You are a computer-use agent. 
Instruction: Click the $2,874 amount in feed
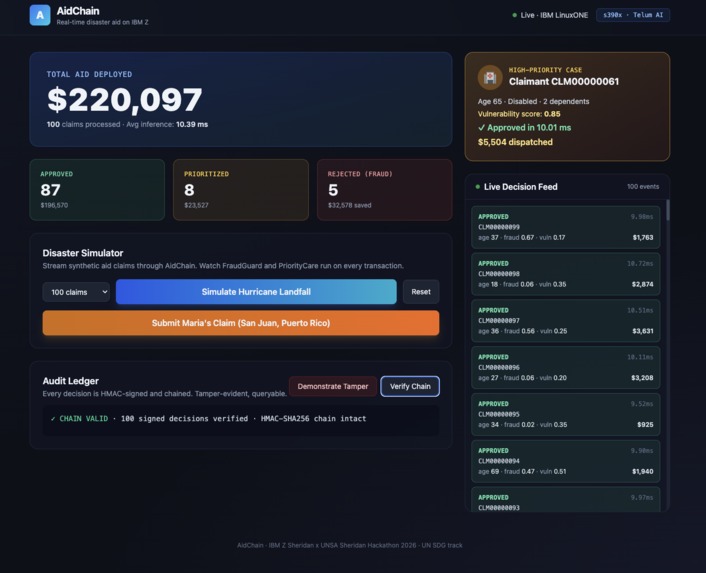pyautogui.click(x=643, y=284)
